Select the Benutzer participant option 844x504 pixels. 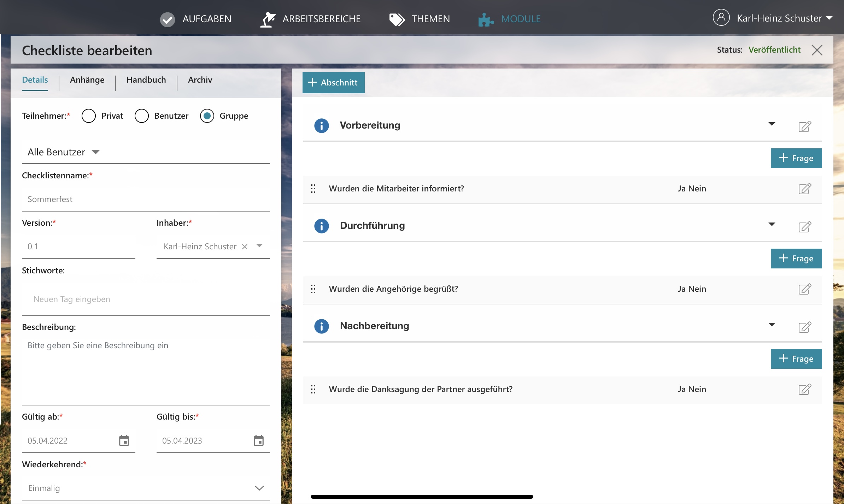pos(142,116)
